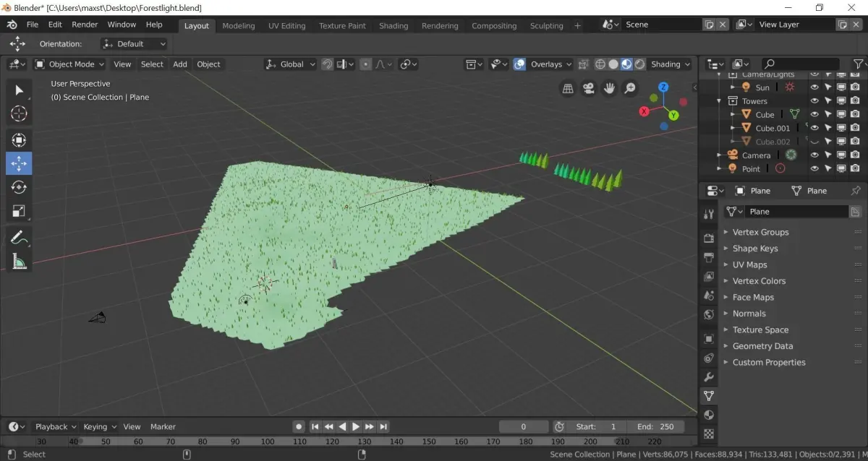The height and width of the screenshot is (461, 868).
Task: Toggle Camera render visibility camera icon
Action: [x=855, y=155]
